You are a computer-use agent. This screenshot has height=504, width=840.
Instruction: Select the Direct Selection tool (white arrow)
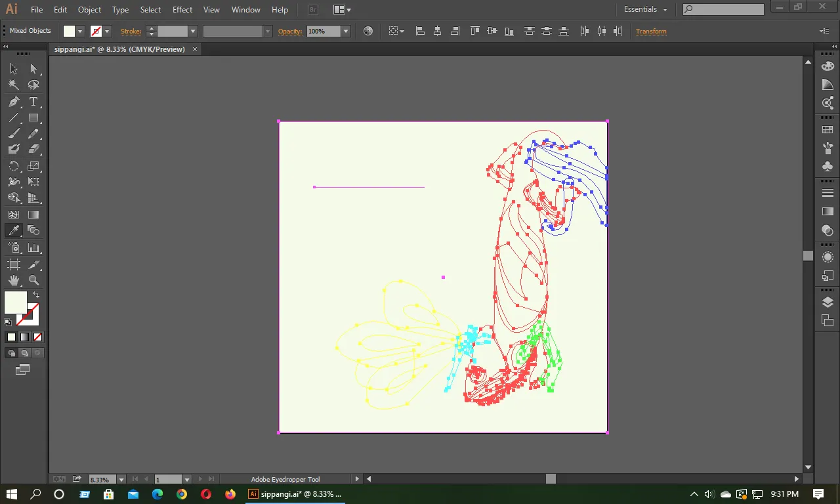33,69
